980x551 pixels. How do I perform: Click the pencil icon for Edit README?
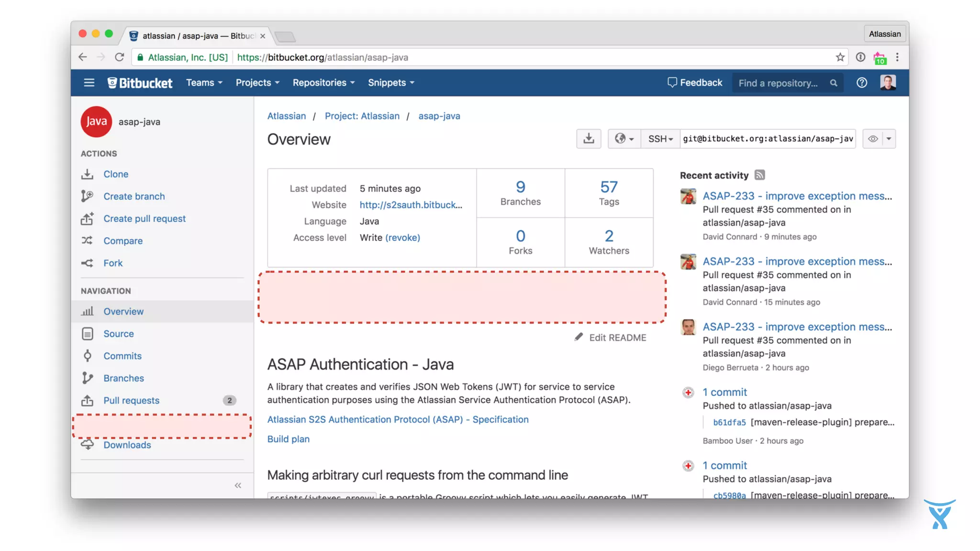[x=579, y=337]
